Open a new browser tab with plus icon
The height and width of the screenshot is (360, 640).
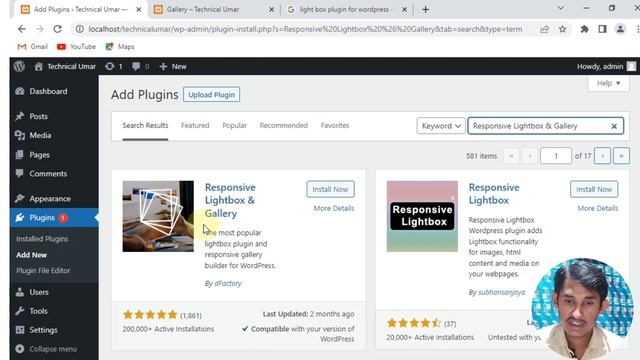point(425,9)
